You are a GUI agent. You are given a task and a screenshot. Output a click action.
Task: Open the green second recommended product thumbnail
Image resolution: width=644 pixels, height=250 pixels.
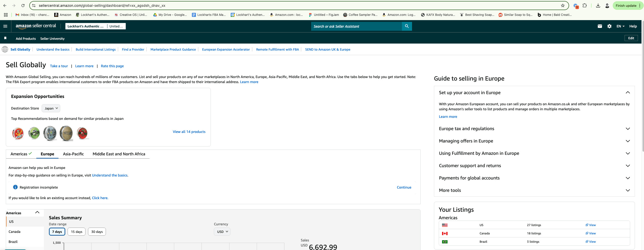tap(34, 133)
